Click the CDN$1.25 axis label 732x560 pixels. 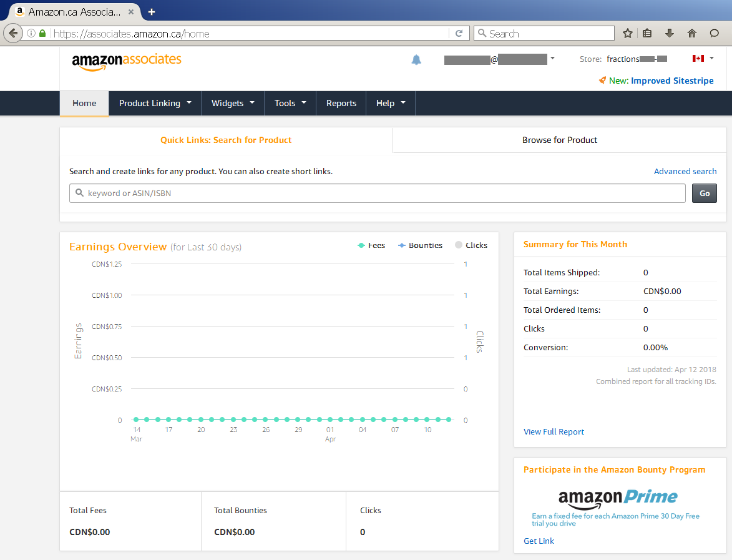[107, 264]
